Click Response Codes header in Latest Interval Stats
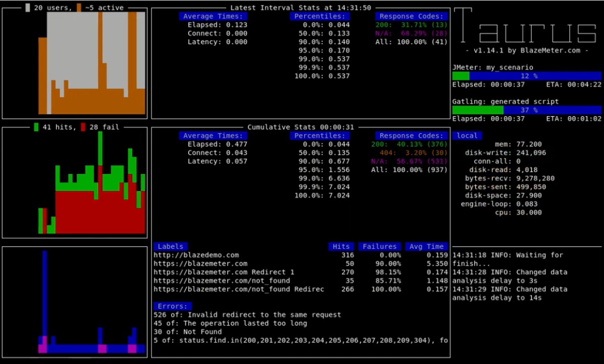Screen dimensions: 604x364 click(x=411, y=17)
